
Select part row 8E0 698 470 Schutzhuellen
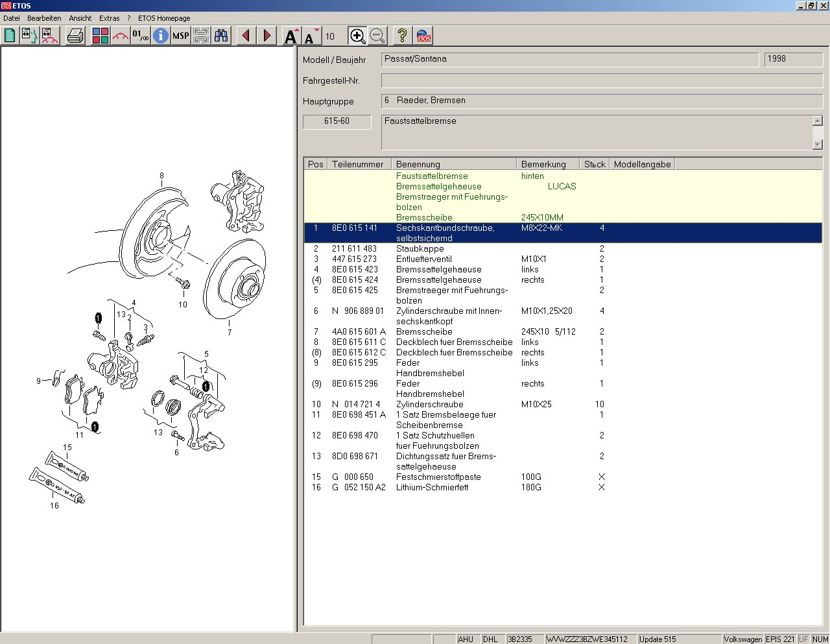563,440
